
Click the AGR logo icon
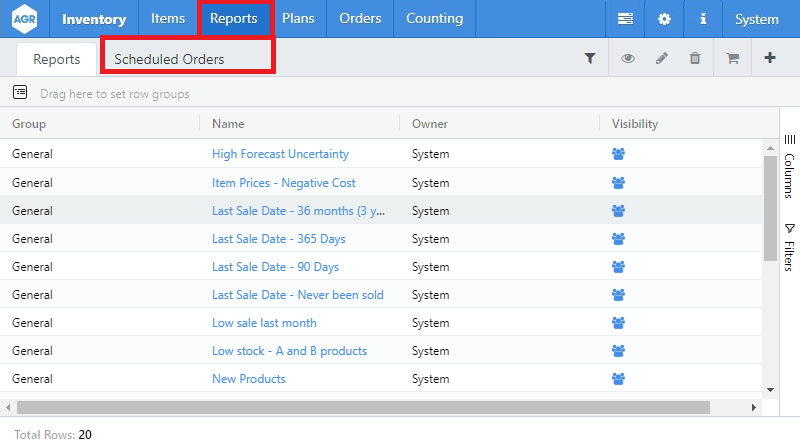click(x=25, y=19)
